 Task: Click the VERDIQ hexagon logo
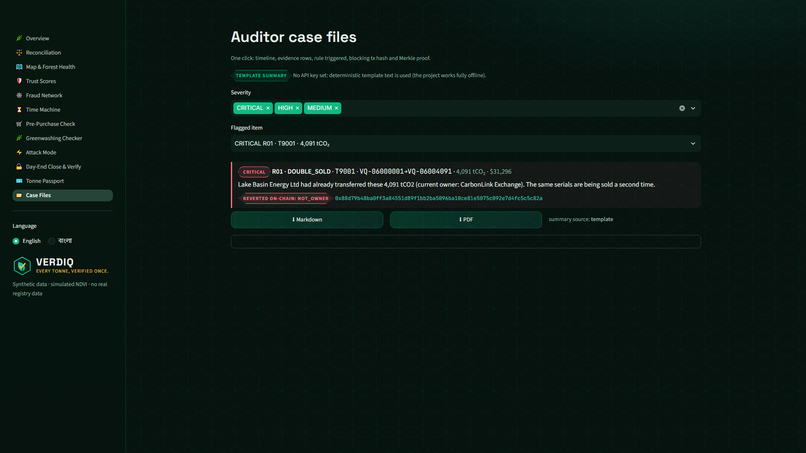click(22, 266)
